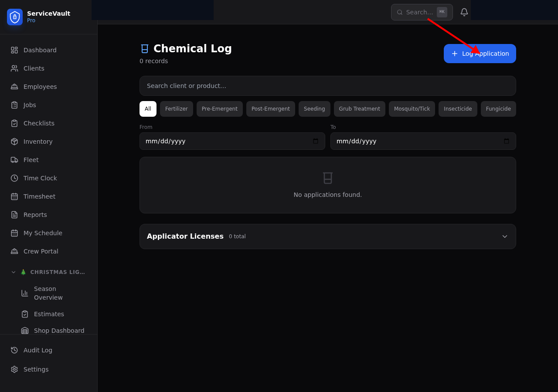Click the Season Overview chart icon

click(25, 293)
